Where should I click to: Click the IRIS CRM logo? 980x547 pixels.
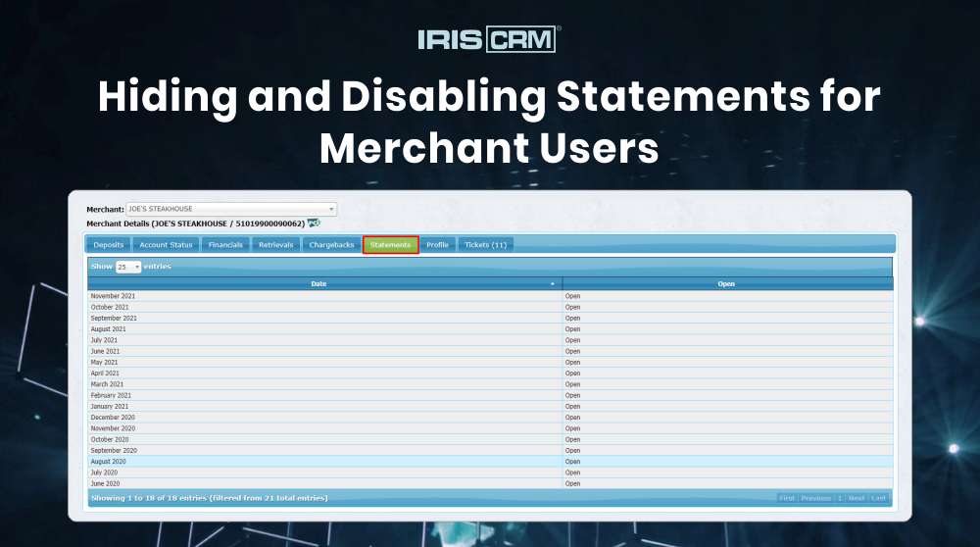pyautogui.click(x=489, y=39)
